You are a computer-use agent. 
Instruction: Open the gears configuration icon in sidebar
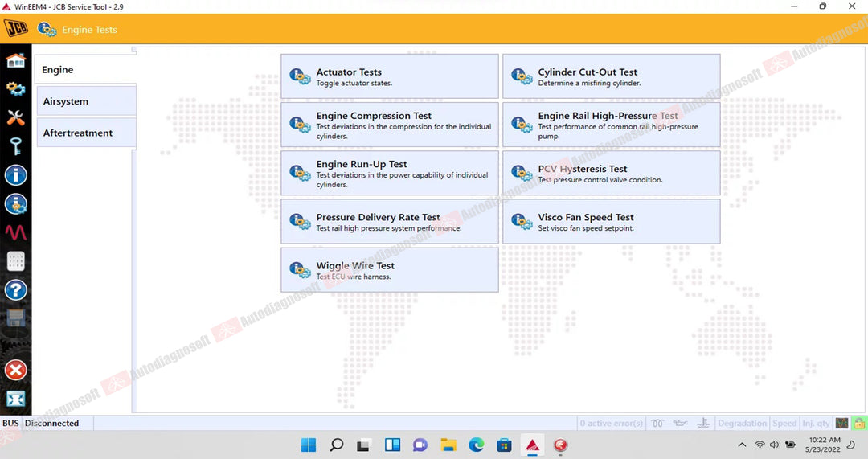(x=15, y=88)
